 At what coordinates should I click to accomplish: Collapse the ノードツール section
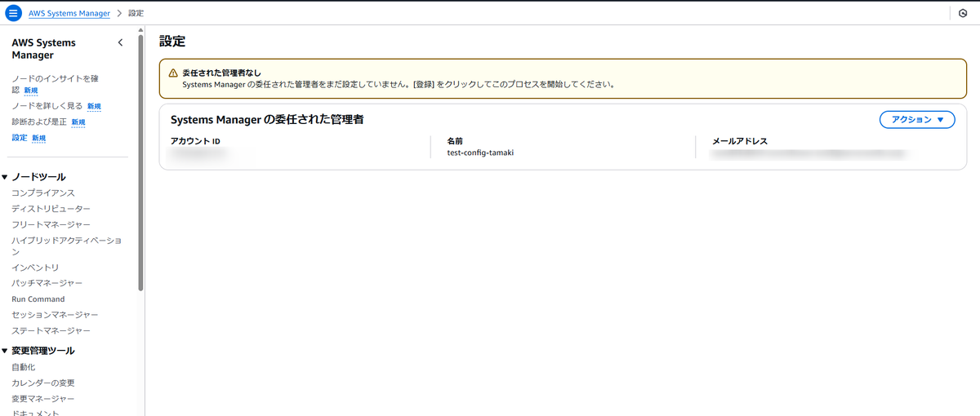[x=5, y=177]
